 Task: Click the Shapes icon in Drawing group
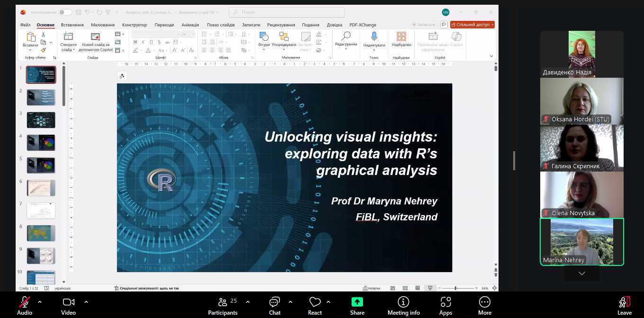[264, 37]
